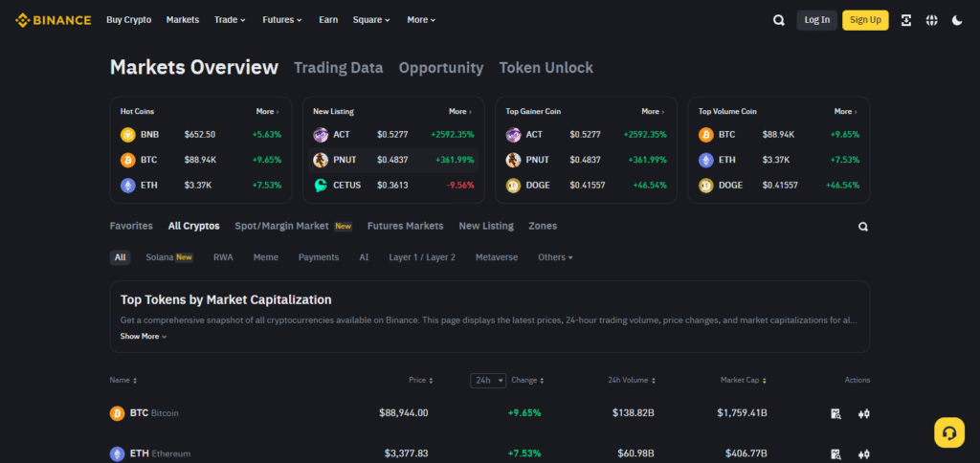Viewport: 980px width, 463px height.
Task: Filter by Meme category
Action: pyautogui.click(x=266, y=257)
